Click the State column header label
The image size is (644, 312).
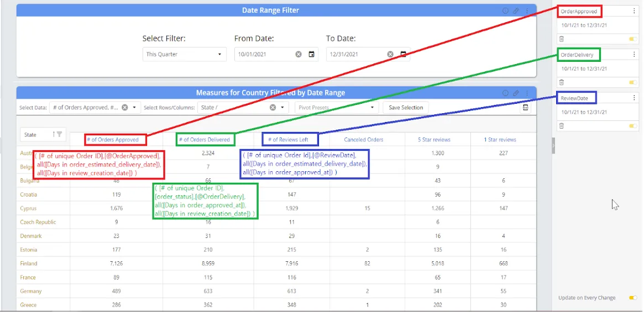tap(30, 135)
